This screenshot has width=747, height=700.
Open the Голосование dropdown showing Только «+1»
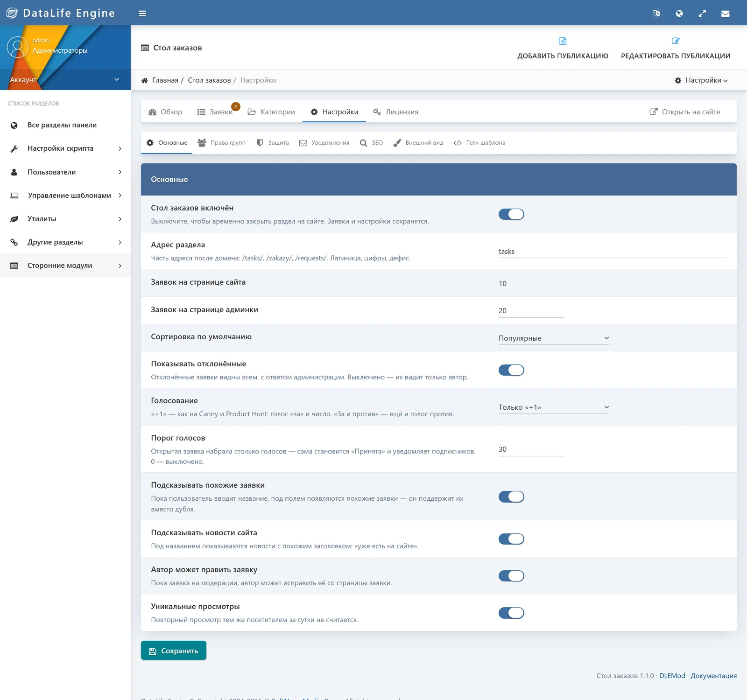coord(554,407)
